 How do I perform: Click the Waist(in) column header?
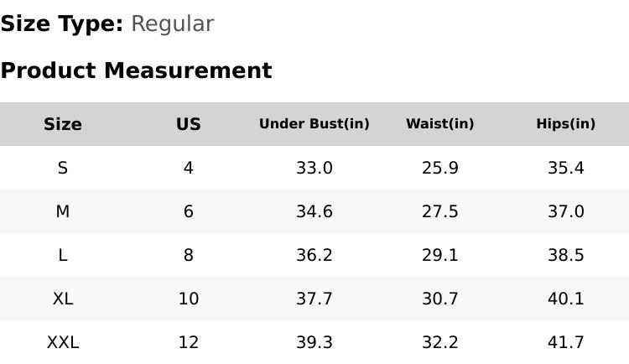[x=440, y=124]
